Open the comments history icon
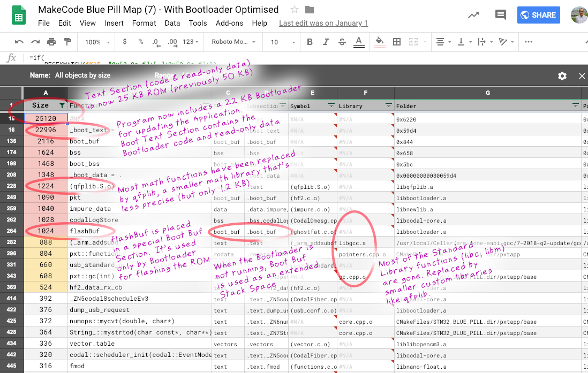Screen dimensions: 588x373 point(500,15)
